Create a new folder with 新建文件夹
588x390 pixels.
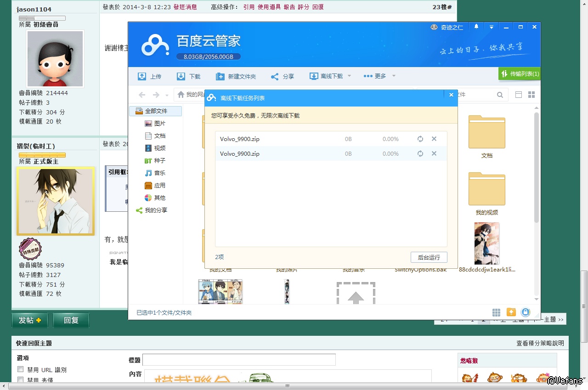tap(236, 76)
